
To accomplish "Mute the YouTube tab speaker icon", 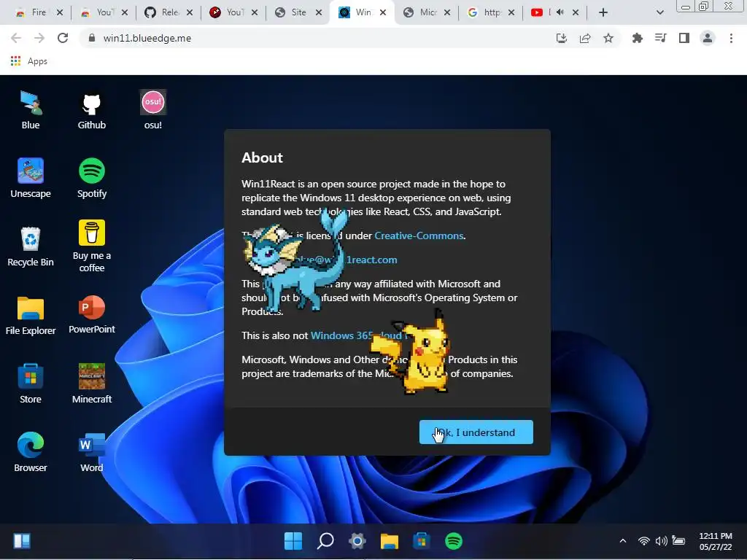I will [560, 12].
